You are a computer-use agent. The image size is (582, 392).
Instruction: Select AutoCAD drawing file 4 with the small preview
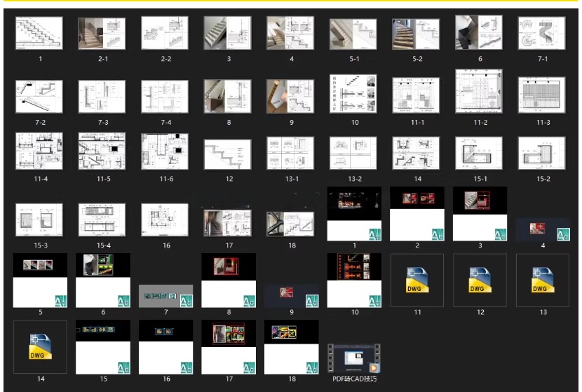click(543, 230)
